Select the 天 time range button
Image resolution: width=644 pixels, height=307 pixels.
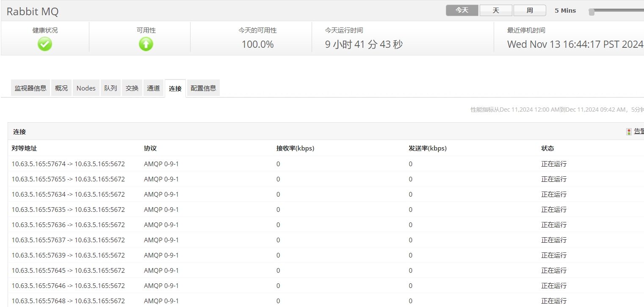coord(496,11)
